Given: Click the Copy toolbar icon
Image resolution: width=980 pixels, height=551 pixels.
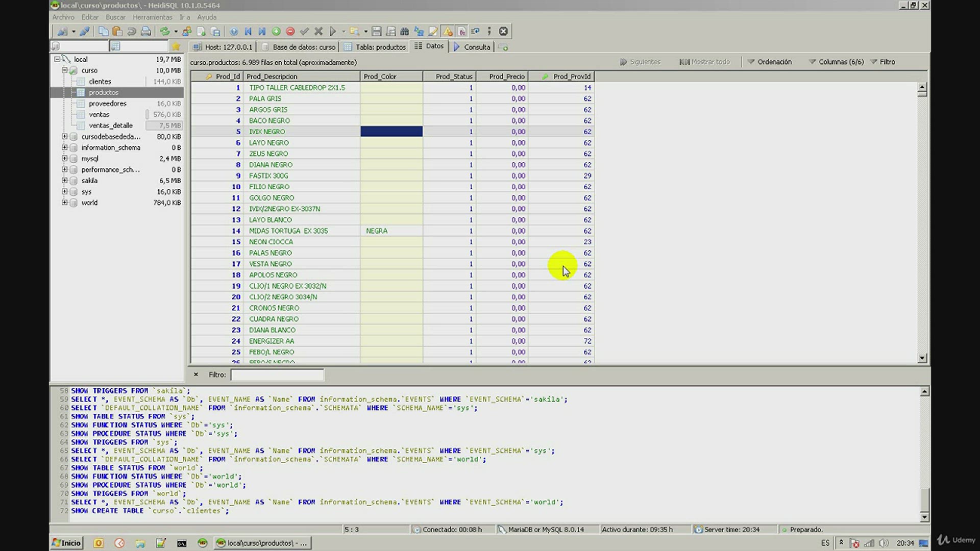Looking at the screenshot, I should (103, 32).
